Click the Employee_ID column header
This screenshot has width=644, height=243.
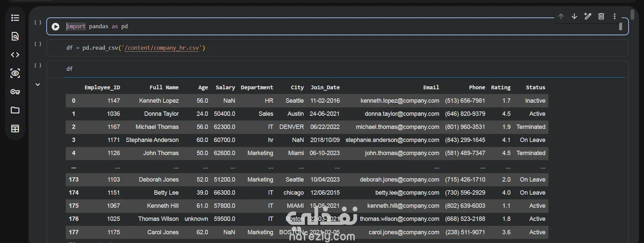point(102,88)
